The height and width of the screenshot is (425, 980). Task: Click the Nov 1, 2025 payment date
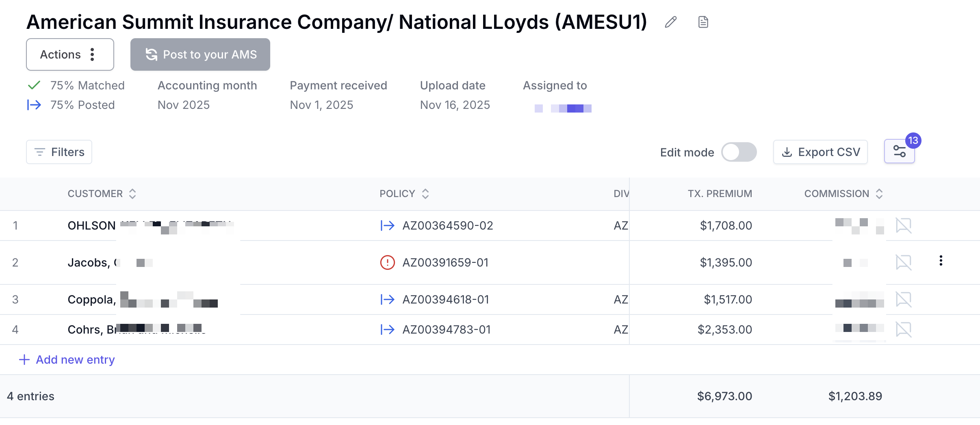322,105
